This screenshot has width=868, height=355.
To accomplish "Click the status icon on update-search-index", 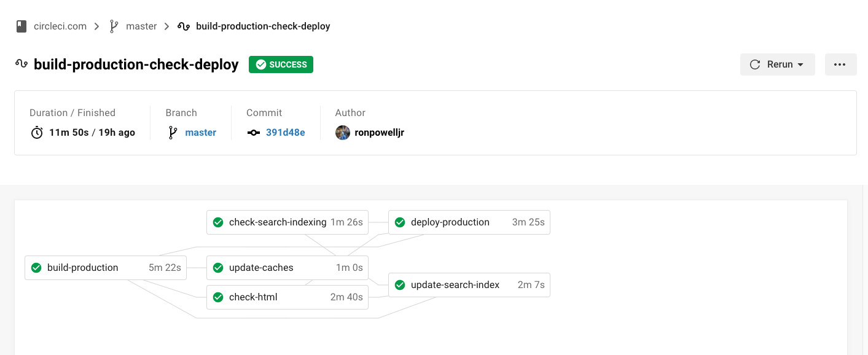I will (400, 284).
